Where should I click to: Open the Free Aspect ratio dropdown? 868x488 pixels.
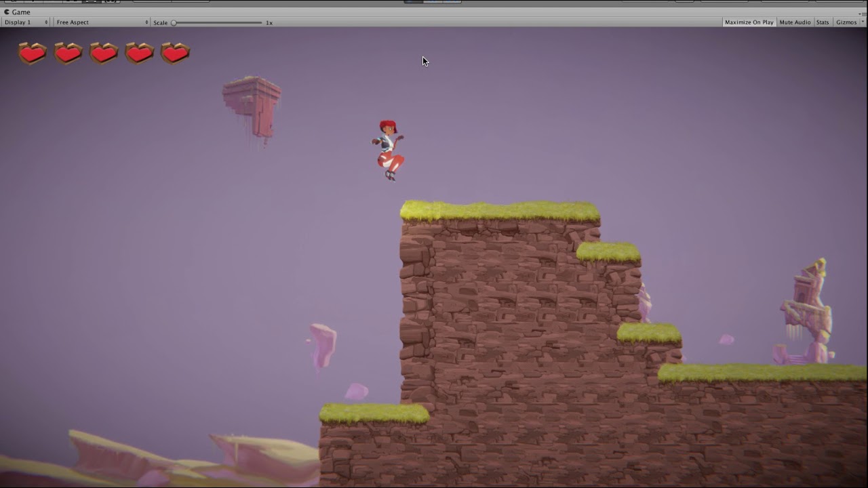coord(102,22)
